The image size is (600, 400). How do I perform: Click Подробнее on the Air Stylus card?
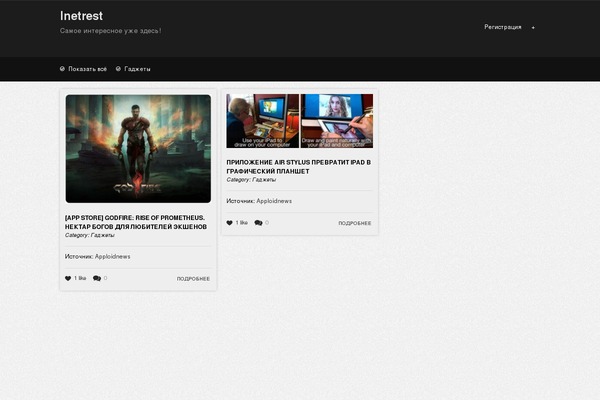[355, 223]
